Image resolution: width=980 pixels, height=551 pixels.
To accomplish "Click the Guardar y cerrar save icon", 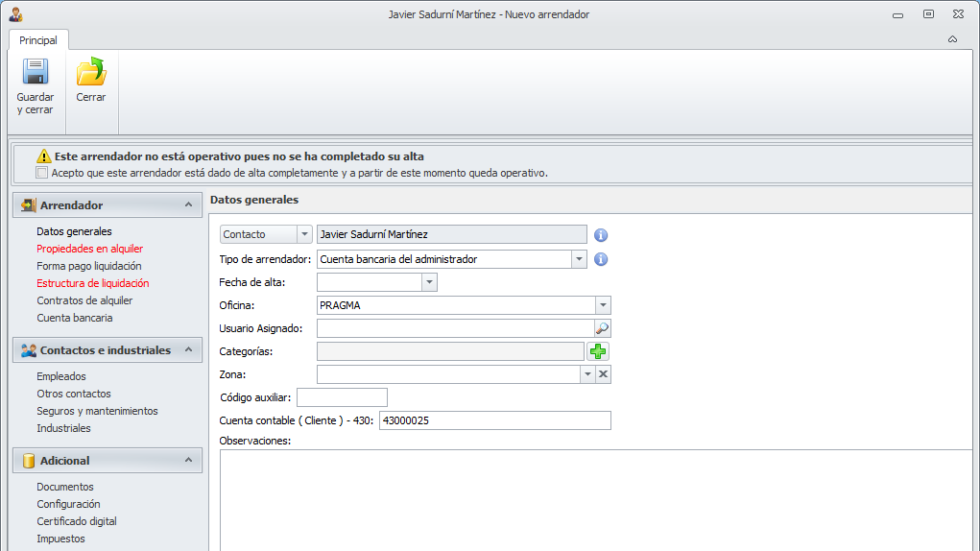I will tap(36, 72).
